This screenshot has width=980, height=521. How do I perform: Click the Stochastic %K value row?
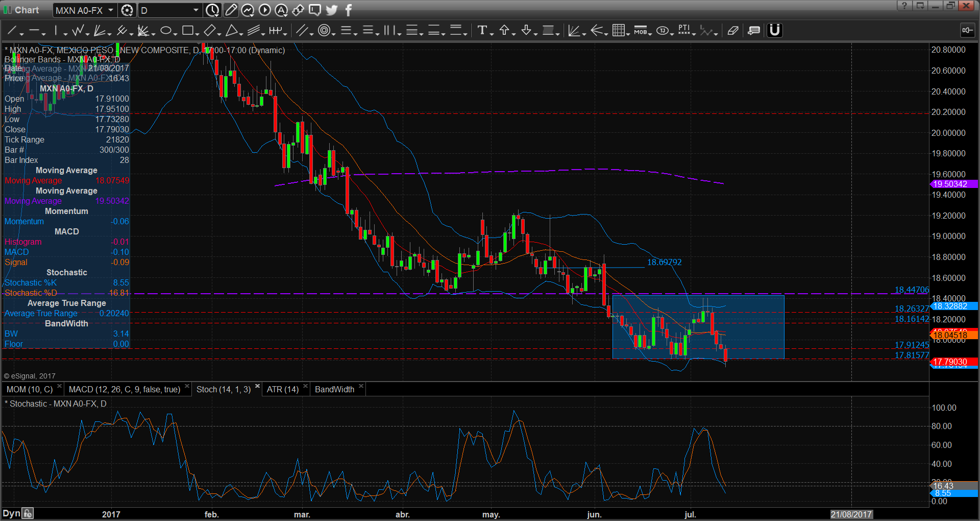(66, 282)
